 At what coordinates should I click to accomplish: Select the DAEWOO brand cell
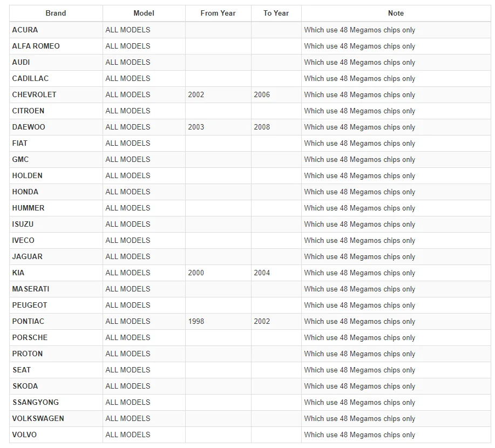coord(29,127)
